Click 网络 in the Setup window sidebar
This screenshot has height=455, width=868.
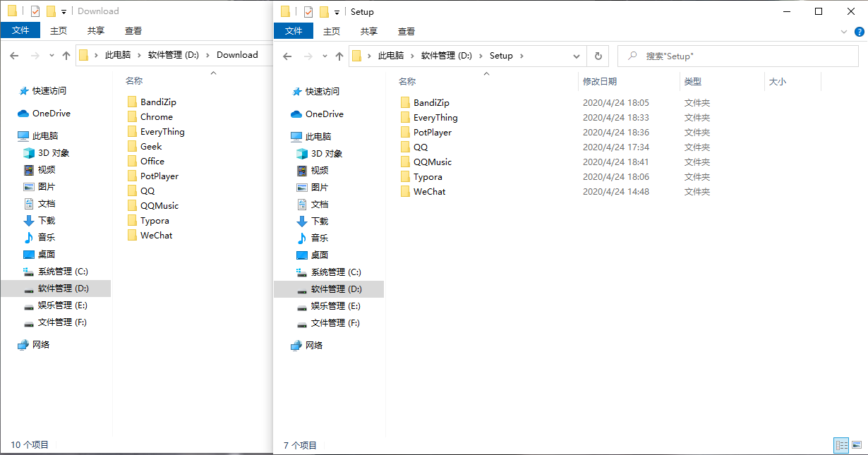coord(307,345)
